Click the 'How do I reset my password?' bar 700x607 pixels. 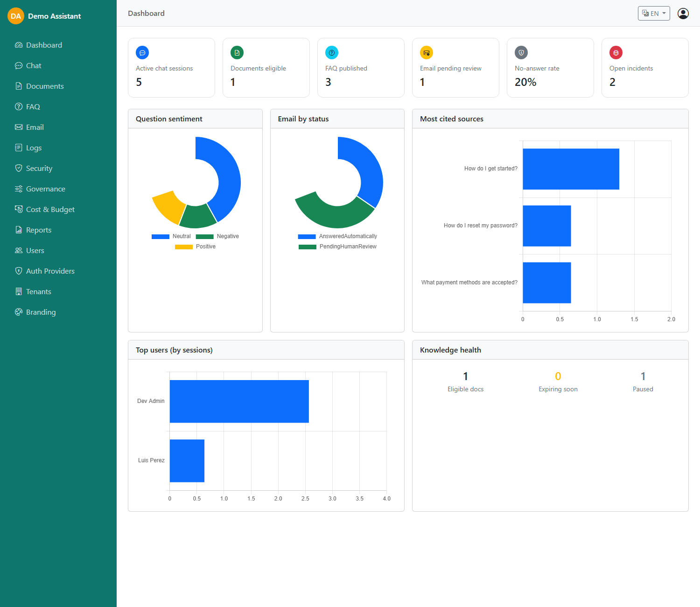[x=547, y=226]
